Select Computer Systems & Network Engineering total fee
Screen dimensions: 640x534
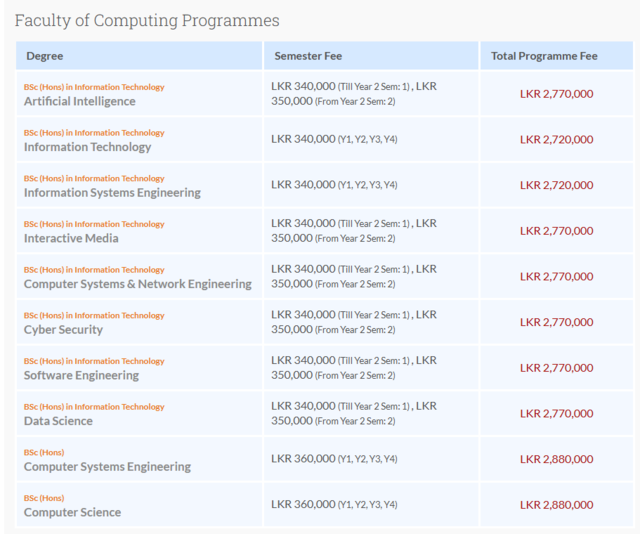pyautogui.click(x=557, y=277)
